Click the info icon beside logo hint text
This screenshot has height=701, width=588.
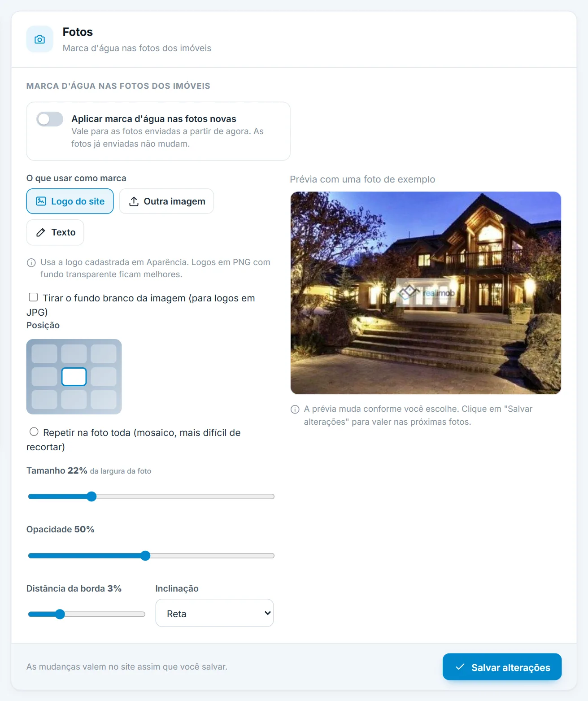point(31,262)
